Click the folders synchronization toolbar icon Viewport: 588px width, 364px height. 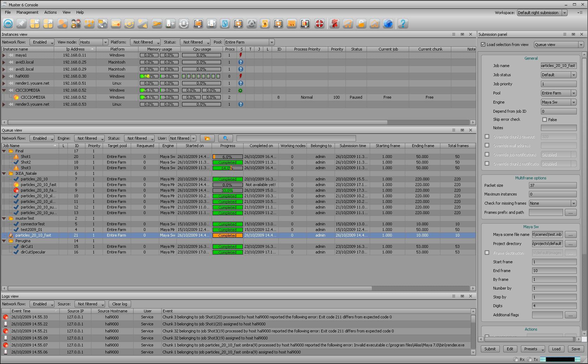pyautogui.click(x=103, y=24)
